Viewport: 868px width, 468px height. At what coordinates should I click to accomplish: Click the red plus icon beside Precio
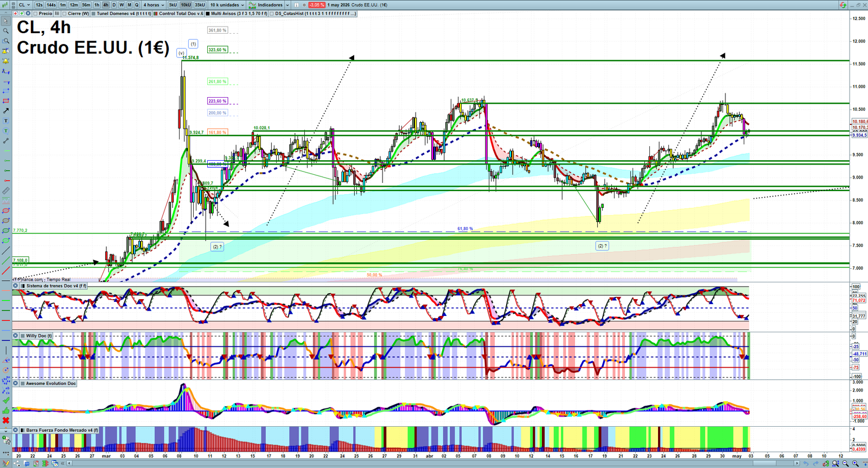[16, 13]
